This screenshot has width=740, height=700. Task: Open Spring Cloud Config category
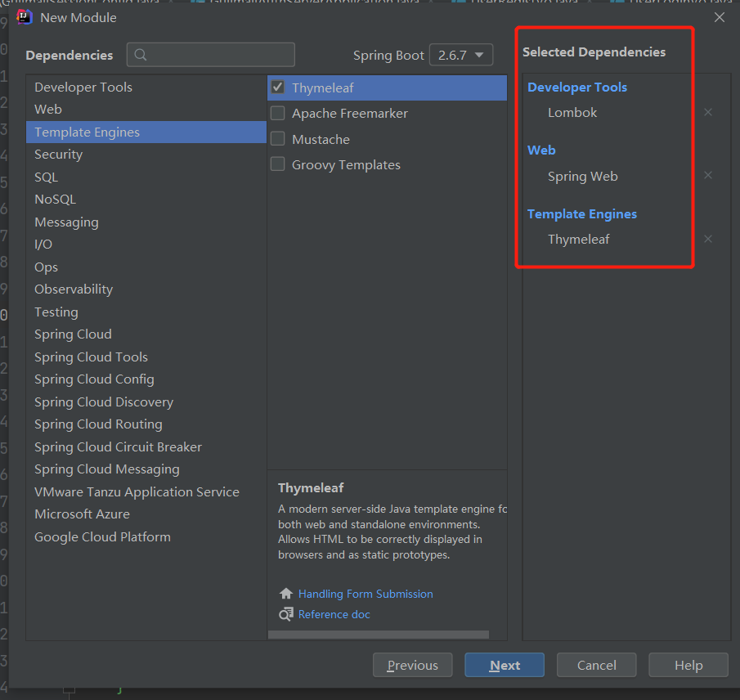point(146,379)
